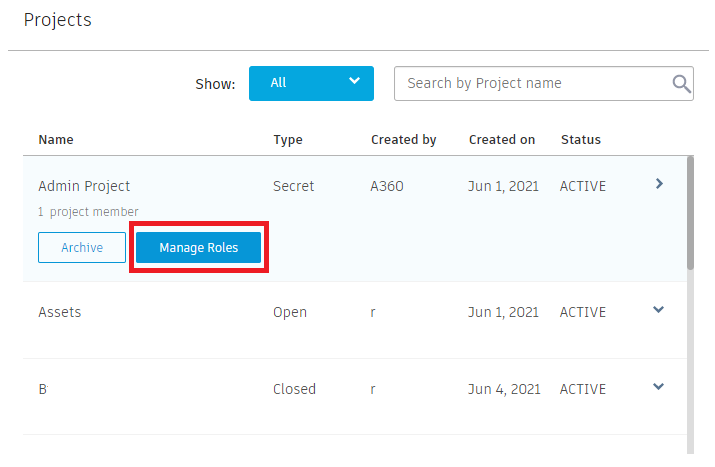Click the 1 project member text
This screenshot has height=467, width=715.
88,212
